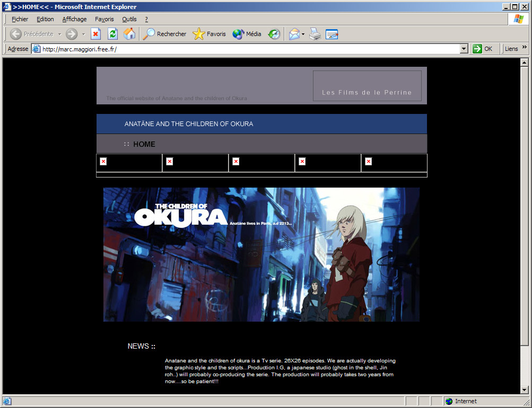Stop page loading with the red X icon
The width and height of the screenshot is (532, 408).
95,34
